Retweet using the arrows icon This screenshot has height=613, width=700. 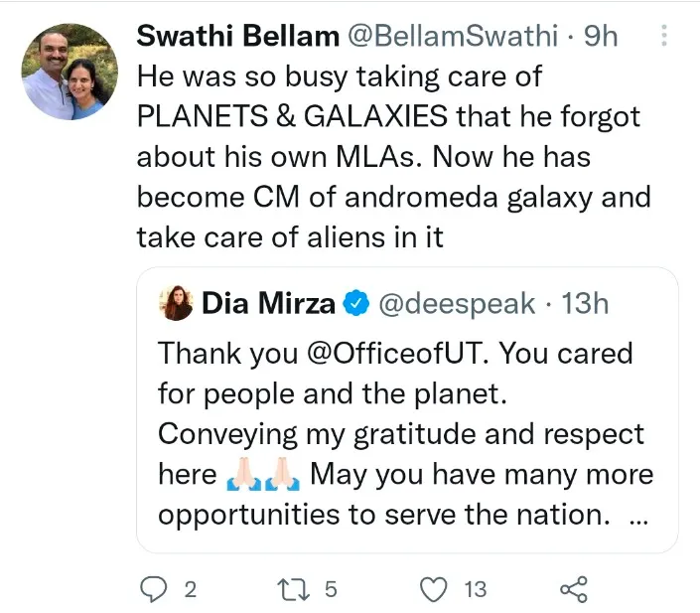point(293,589)
